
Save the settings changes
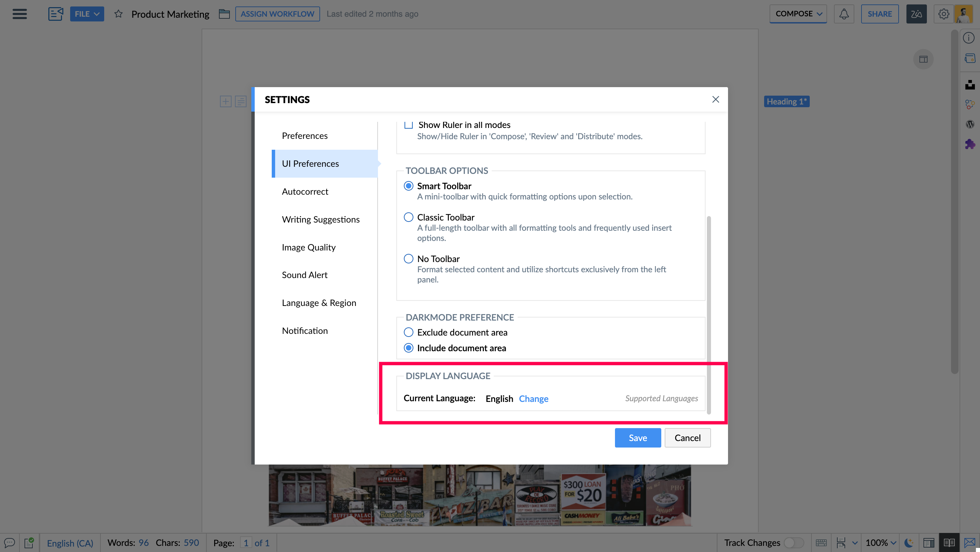[x=637, y=438]
